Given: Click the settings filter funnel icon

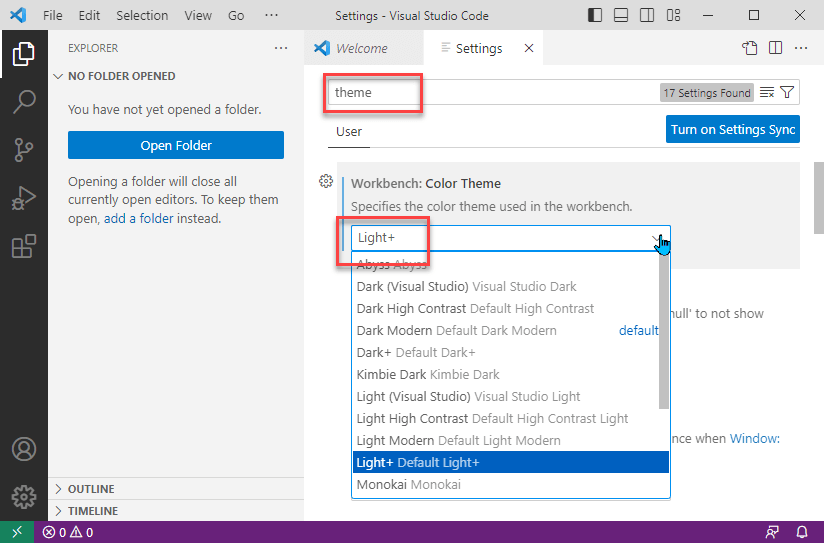Looking at the screenshot, I should 788,93.
